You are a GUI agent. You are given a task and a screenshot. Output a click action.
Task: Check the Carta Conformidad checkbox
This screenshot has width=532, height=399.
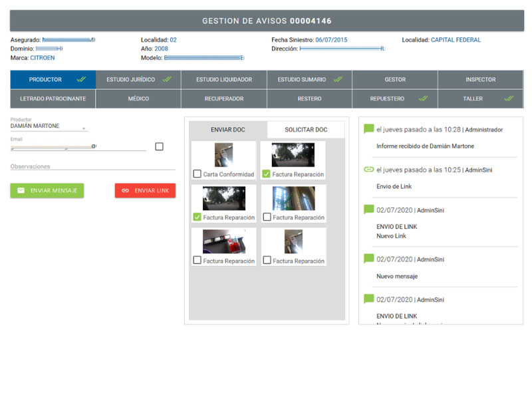(198, 174)
